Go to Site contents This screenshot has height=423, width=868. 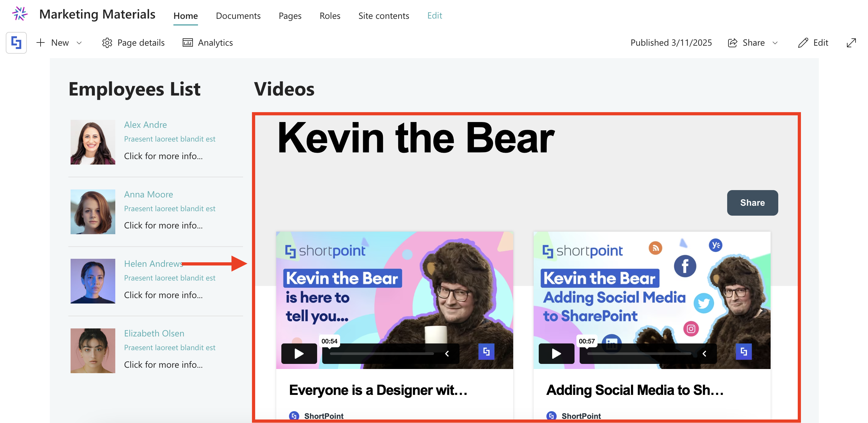click(384, 16)
